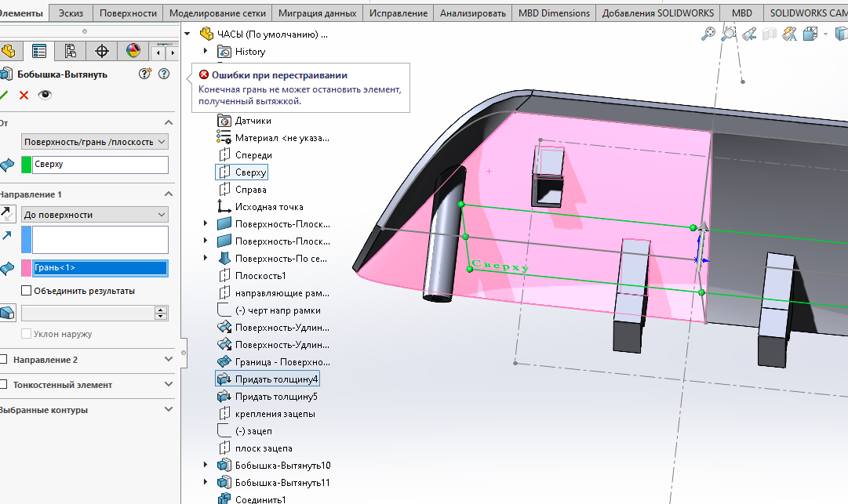Enable the 'Направление 2' checkbox
This screenshot has height=504, width=848.
tap(4, 360)
